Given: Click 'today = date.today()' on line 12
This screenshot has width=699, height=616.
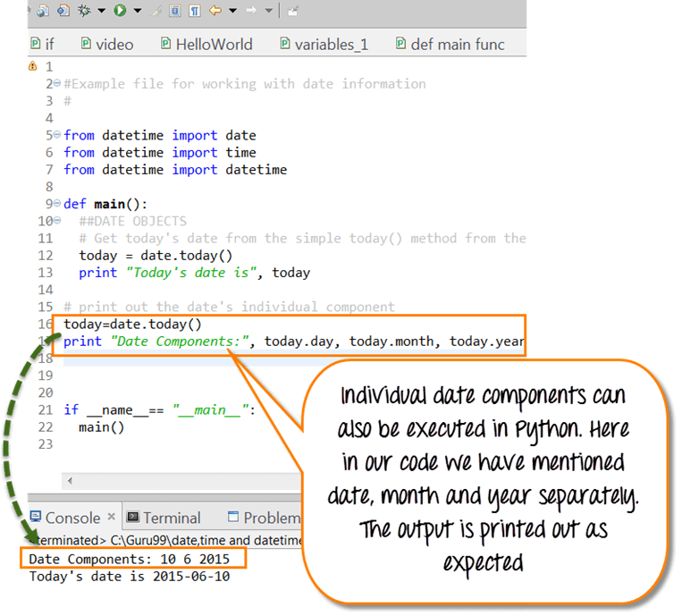Looking at the screenshot, I should (x=156, y=256).
